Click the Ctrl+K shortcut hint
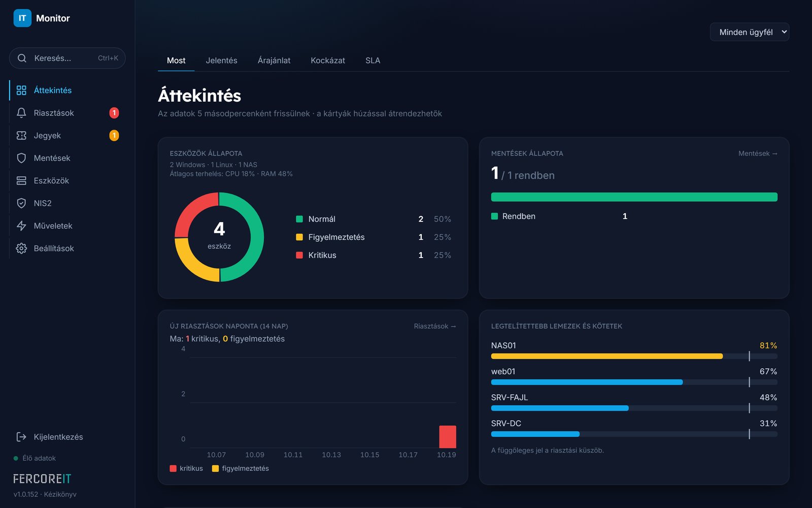The width and height of the screenshot is (812, 508). pos(108,58)
